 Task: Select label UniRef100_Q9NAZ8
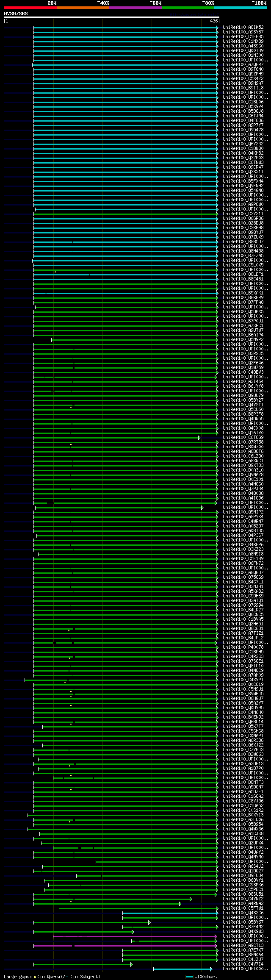(x=243, y=475)
